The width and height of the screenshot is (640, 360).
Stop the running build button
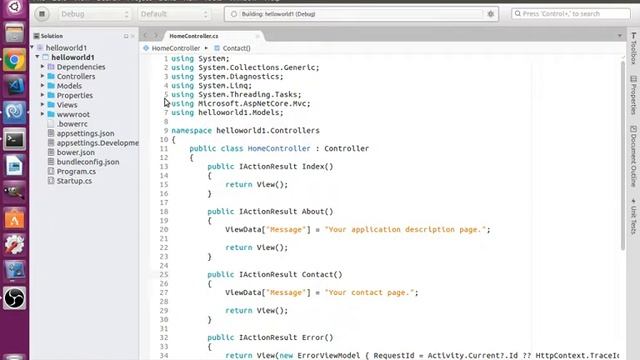(x=42, y=14)
